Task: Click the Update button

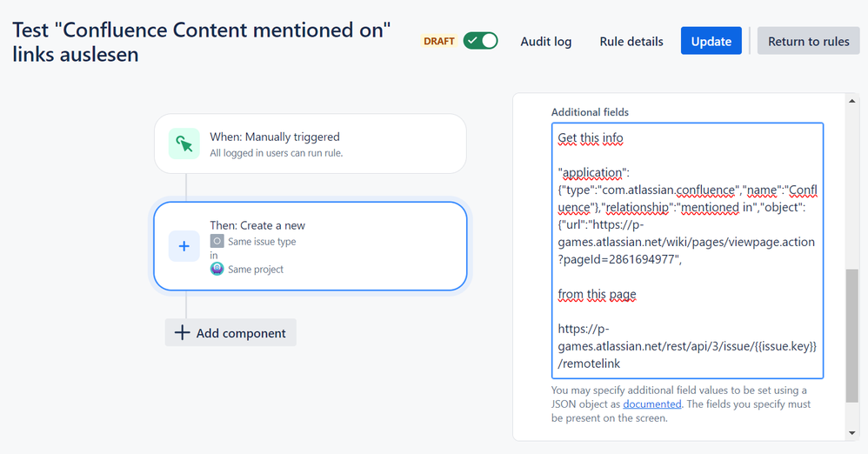Action: [x=711, y=41]
